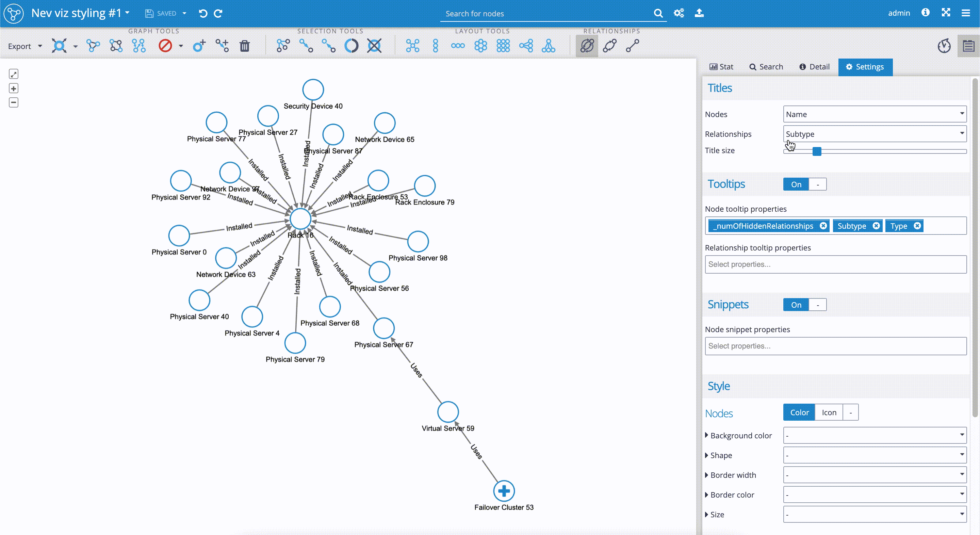
Task: Select the hierarchical layout tool
Action: tap(549, 46)
